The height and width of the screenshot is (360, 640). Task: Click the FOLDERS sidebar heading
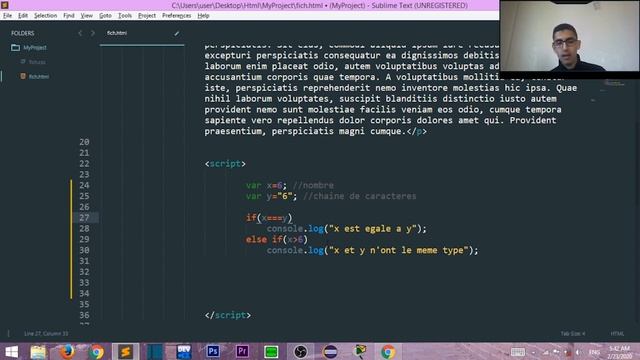pyautogui.click(x=23, y=33)
